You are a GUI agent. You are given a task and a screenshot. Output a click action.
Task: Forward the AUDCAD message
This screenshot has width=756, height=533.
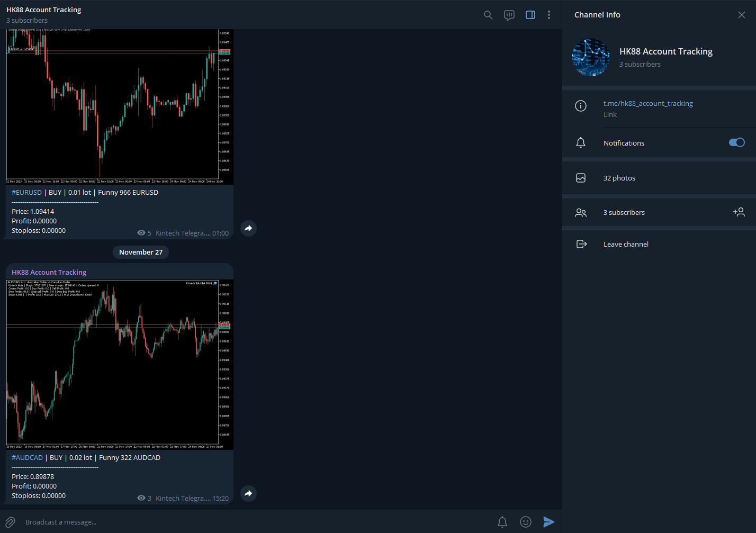(x=248, y=493)
